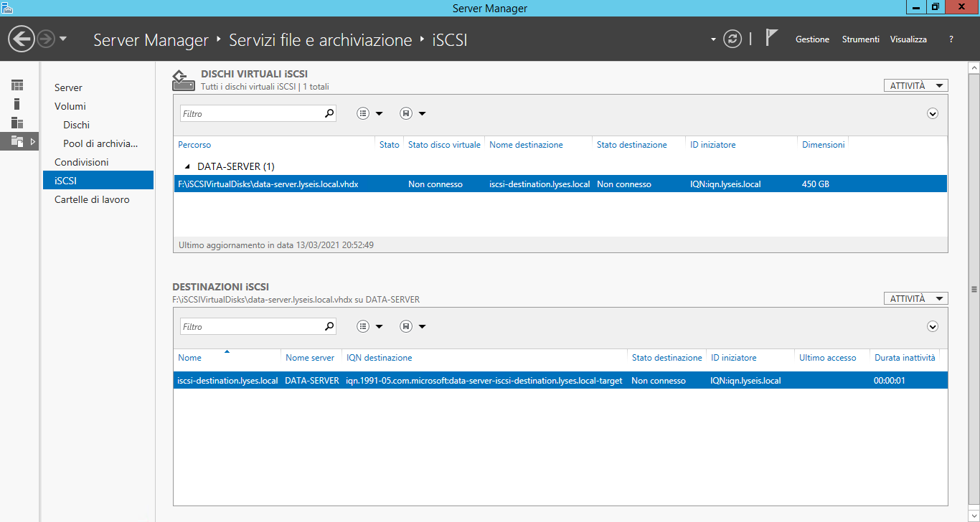
Task: Open the help question mark menu
Action: pos(951,39)
